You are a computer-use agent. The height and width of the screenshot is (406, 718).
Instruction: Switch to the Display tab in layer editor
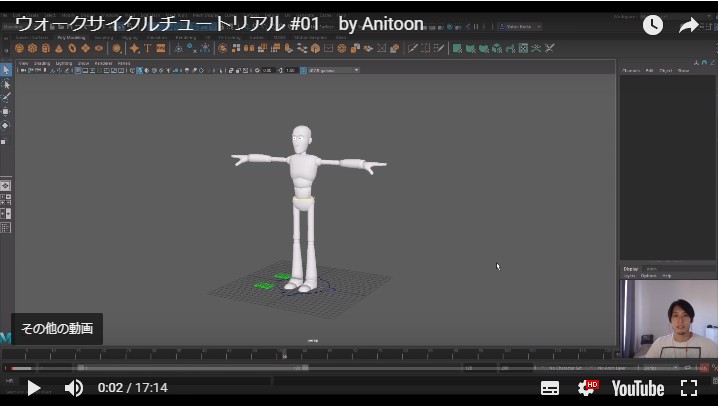coord(631,269)
